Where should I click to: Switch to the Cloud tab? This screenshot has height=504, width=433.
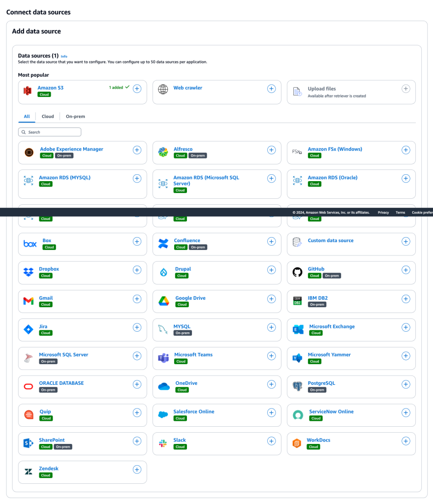[48, 116]
